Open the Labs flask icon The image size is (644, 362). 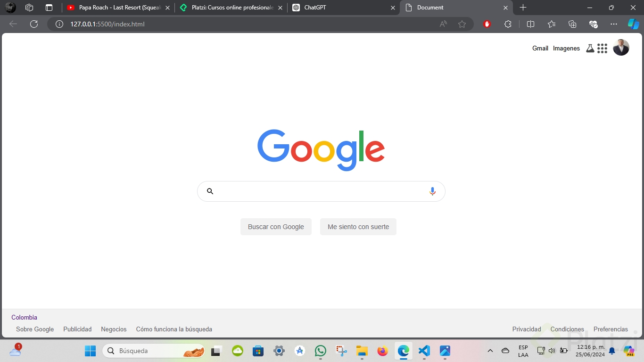tap(590, 49)
